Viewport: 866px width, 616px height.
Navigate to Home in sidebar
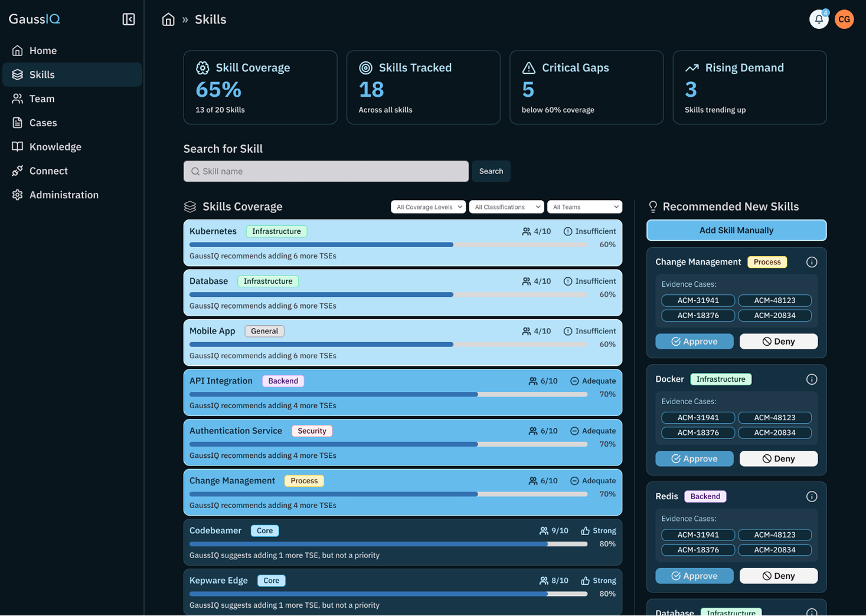tap(72, 51)
